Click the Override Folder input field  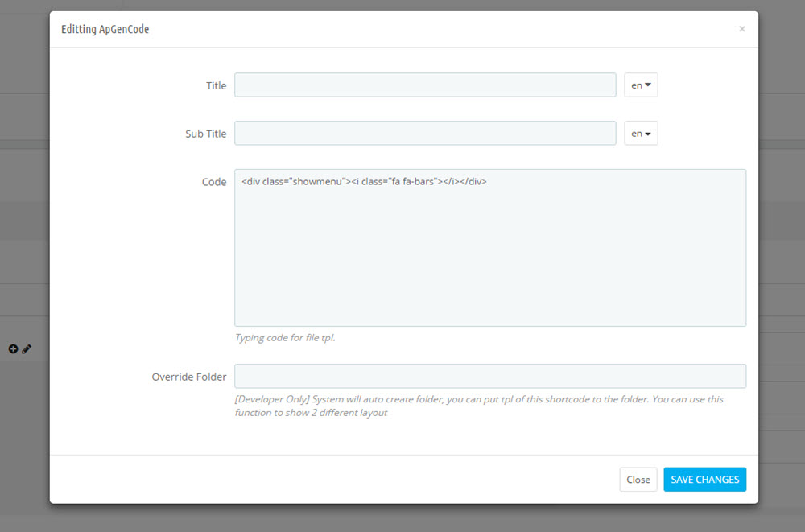[x=490, y=376]
